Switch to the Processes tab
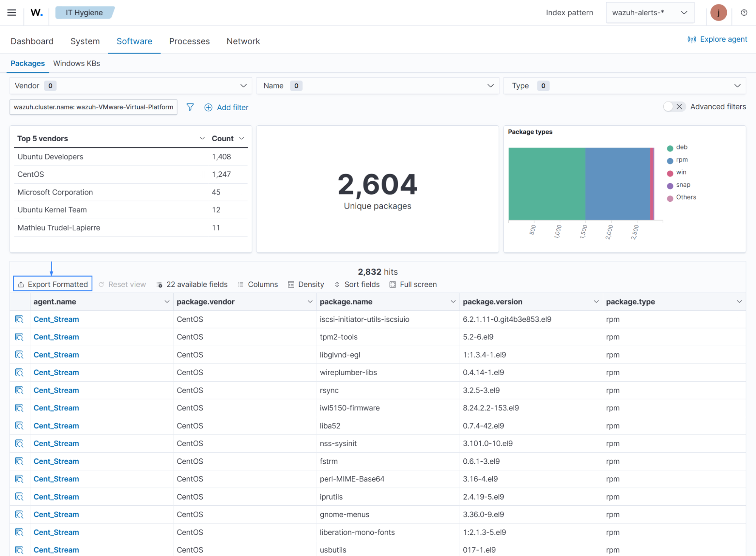 189,41
